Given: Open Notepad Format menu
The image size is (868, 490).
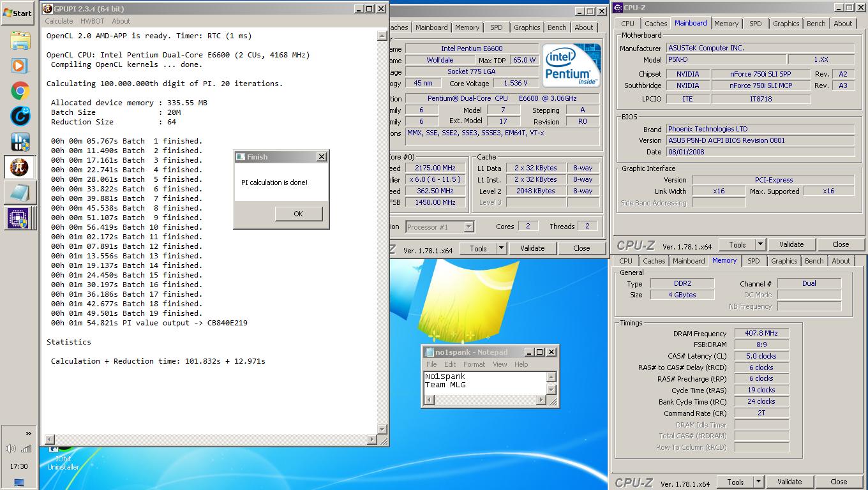Looking at the screenshot, I should point(474,364).
